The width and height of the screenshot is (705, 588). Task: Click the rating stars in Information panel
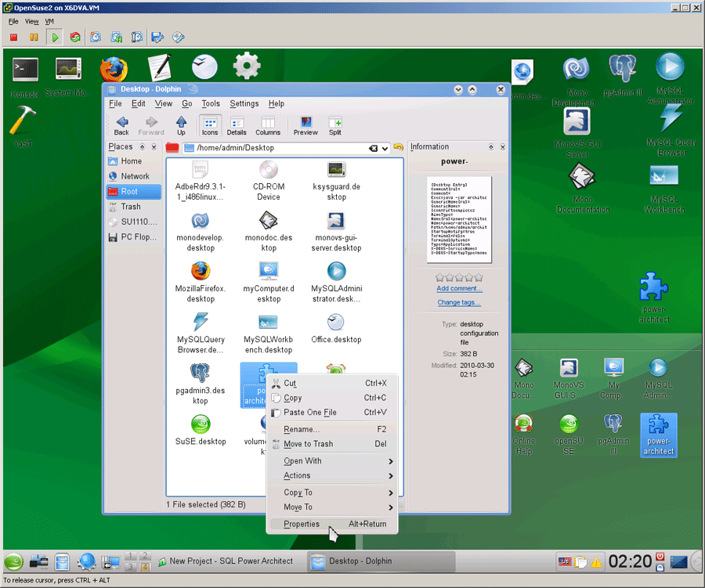point(459,277)
